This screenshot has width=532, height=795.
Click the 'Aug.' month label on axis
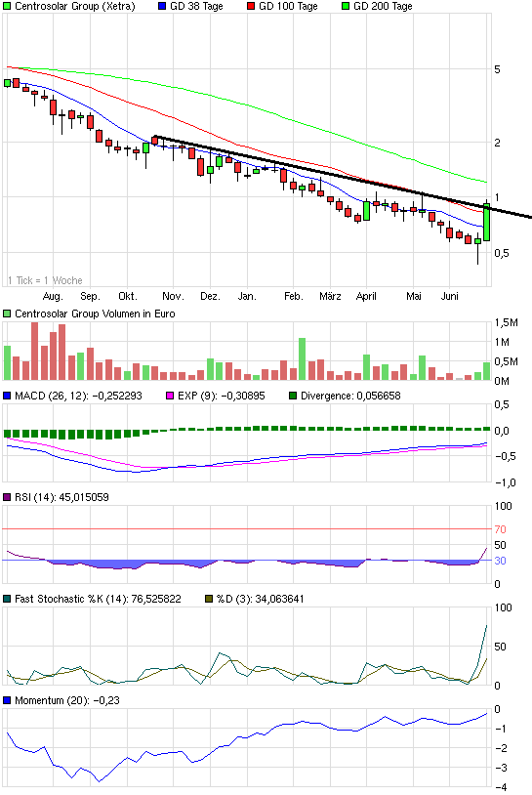[53, 296]
